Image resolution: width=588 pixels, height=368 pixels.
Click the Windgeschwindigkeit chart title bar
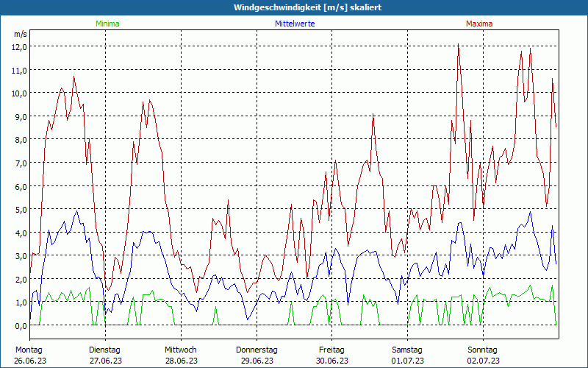click(x=294, y=7)
